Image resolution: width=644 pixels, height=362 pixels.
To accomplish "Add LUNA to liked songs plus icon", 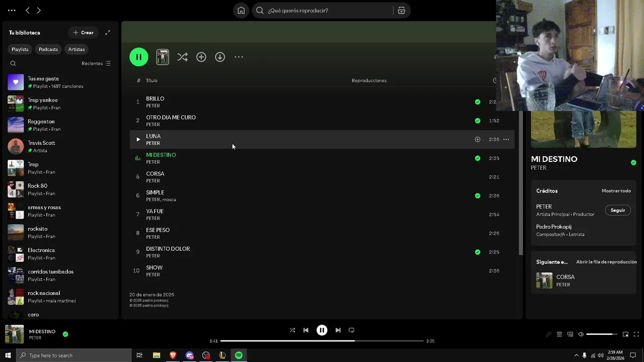I will click(477, 140).
